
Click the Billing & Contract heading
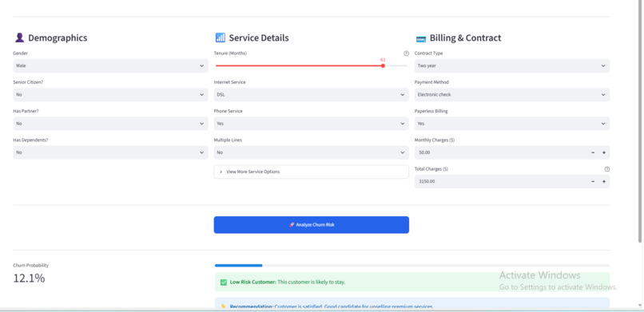[x=465, y=38]
